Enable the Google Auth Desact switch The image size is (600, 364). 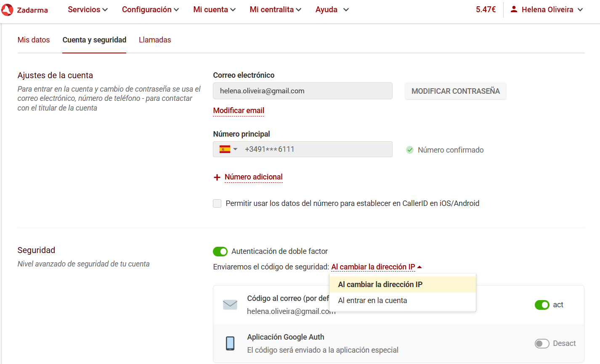pos(542,343)
